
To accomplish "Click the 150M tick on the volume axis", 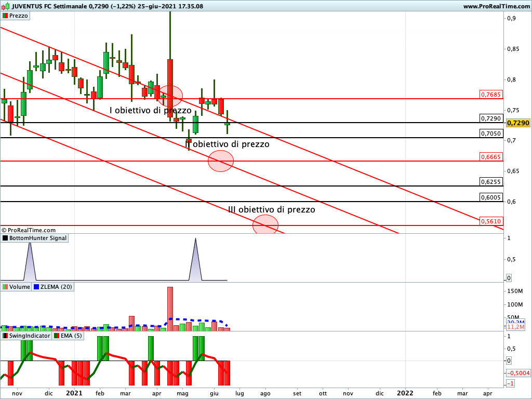I will pos(515,291).
